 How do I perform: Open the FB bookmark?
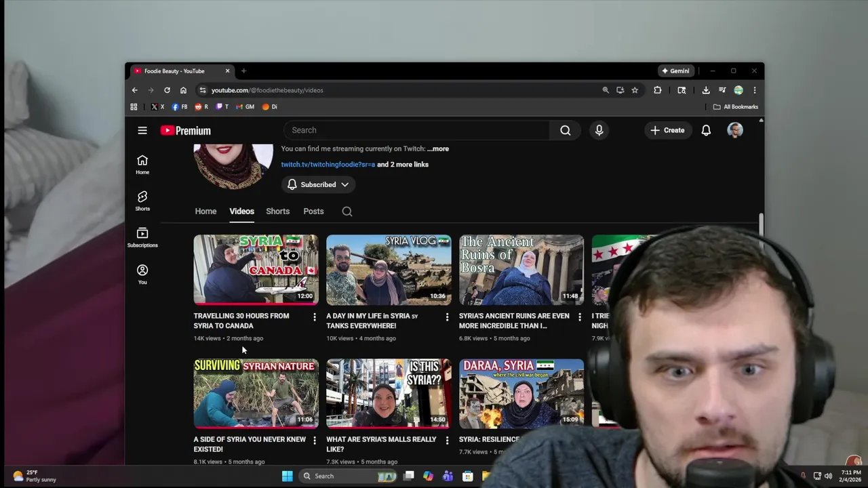(x=180, y=106)
